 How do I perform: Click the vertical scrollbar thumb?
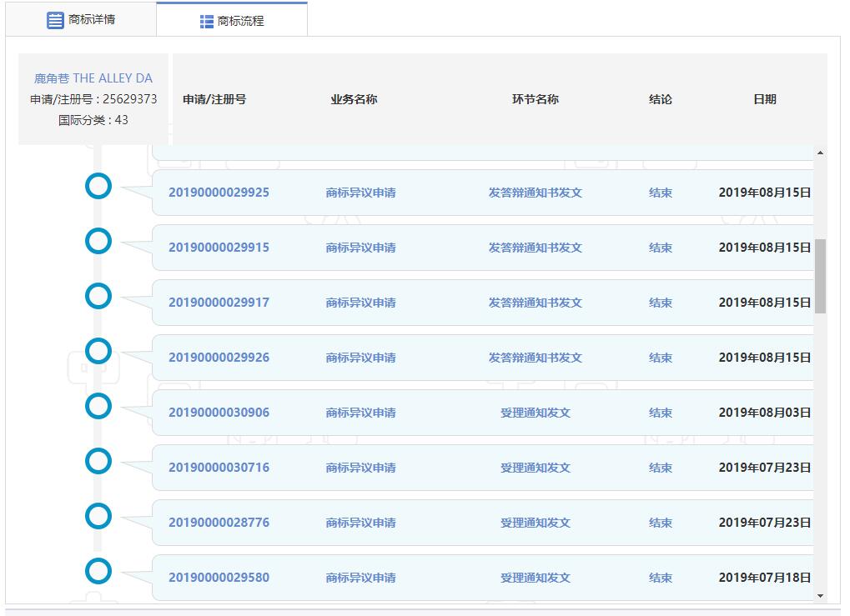pos(820,275)
